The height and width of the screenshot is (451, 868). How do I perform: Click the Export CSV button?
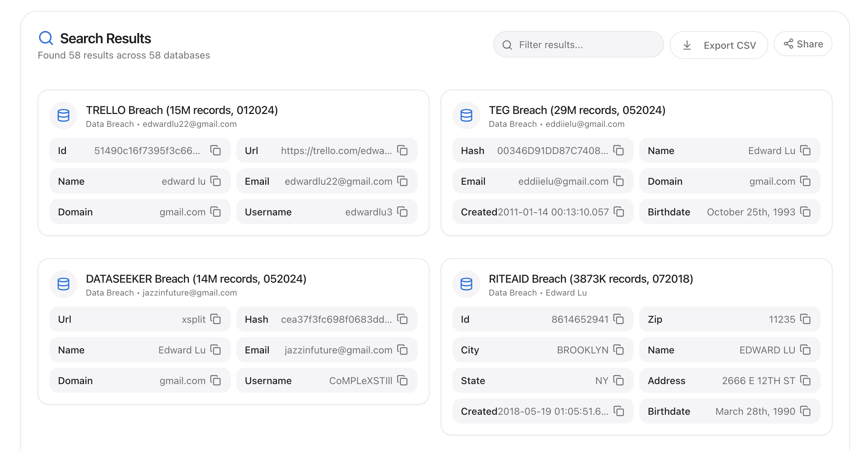(719, 45)
